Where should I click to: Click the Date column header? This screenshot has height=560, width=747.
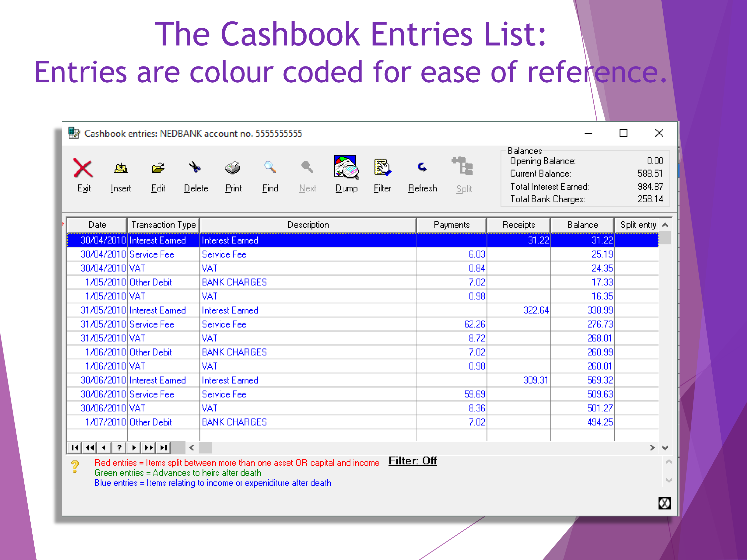[x=97, y=225]
